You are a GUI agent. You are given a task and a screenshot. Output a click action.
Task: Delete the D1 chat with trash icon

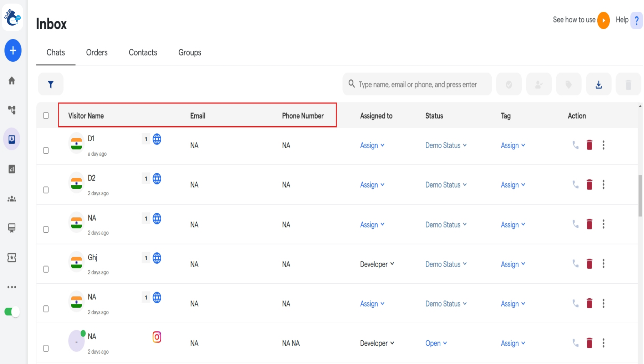click(x=589, y=145)
